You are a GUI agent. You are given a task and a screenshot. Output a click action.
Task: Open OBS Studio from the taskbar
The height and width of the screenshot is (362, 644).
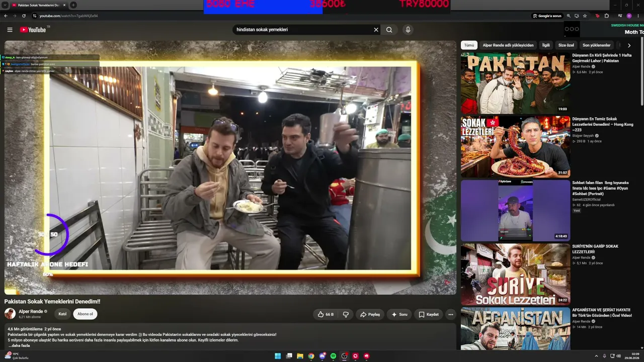(x=344, y=356)
